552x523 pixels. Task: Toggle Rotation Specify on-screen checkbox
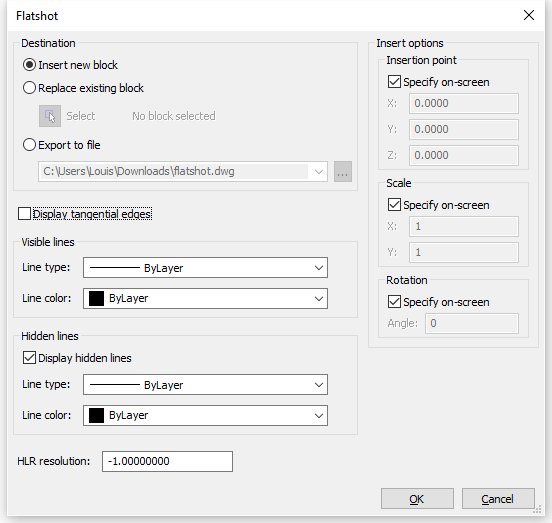(394, 302)
